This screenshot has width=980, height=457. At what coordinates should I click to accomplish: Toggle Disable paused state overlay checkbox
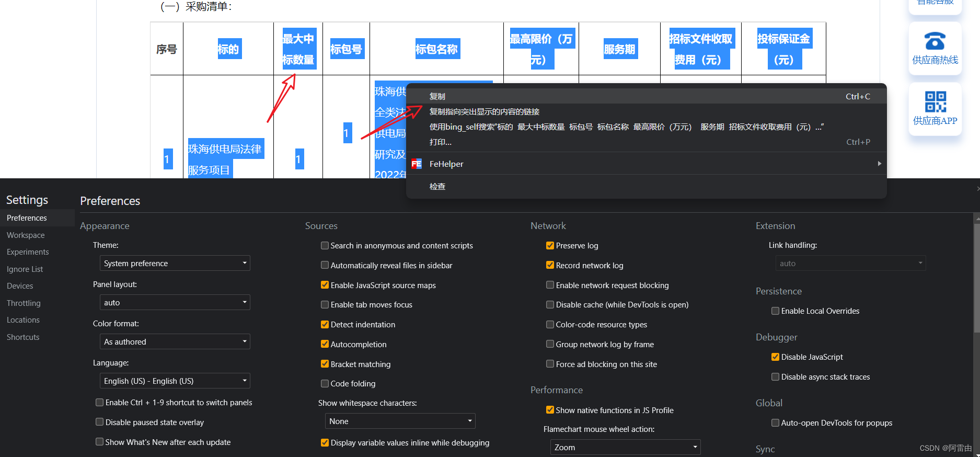[x=99, y=422]
